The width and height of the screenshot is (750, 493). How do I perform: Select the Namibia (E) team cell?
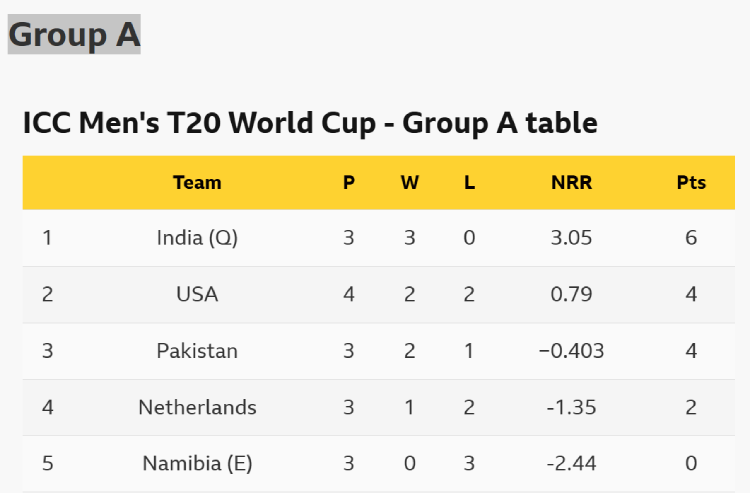point(197,464)
